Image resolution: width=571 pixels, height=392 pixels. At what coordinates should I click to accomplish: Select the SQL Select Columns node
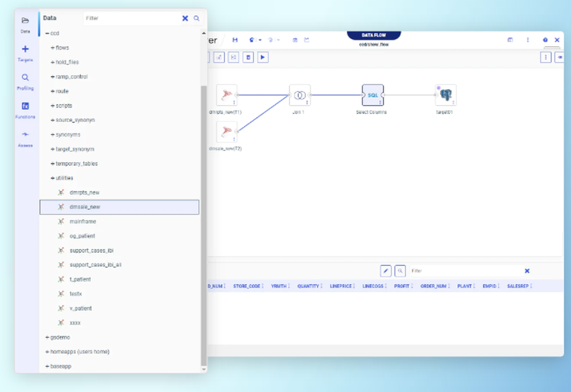(x=373, y=95)
